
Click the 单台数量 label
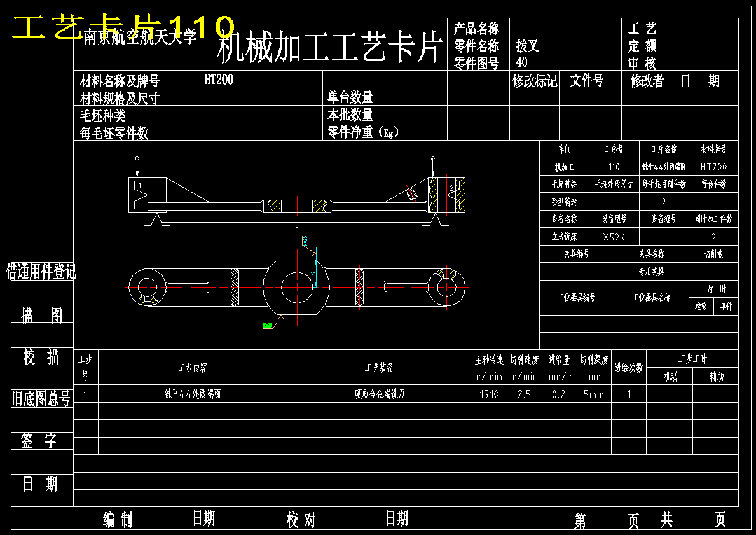click(x=350, y=97)
